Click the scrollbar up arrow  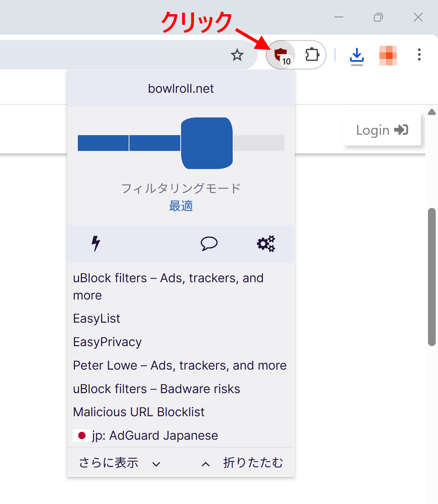click(x=432, y=112)
